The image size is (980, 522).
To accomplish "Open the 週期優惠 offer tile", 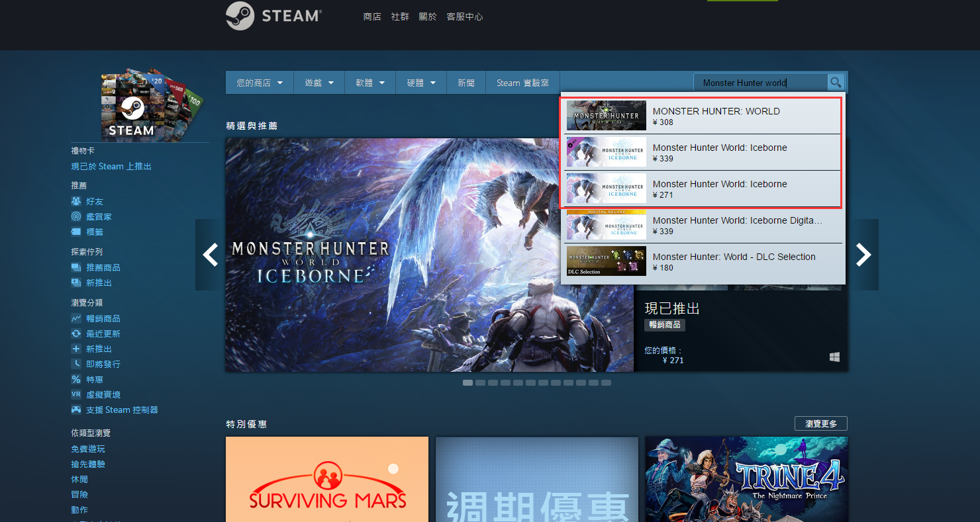I will [x=537, y=479].
